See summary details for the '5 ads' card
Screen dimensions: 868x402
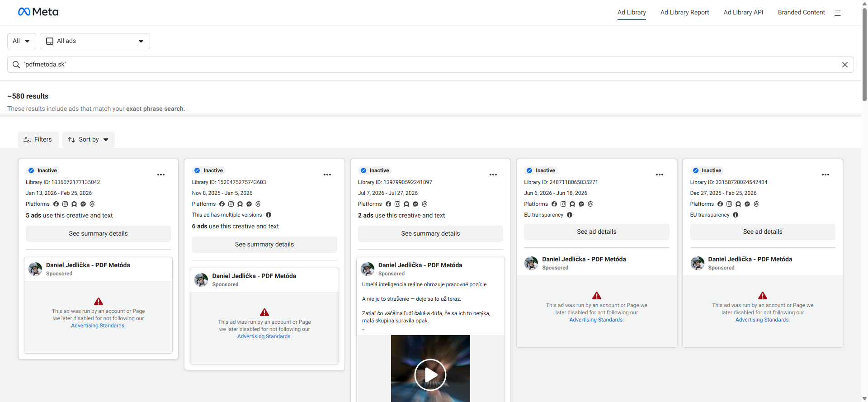click(x=98, y=234)
